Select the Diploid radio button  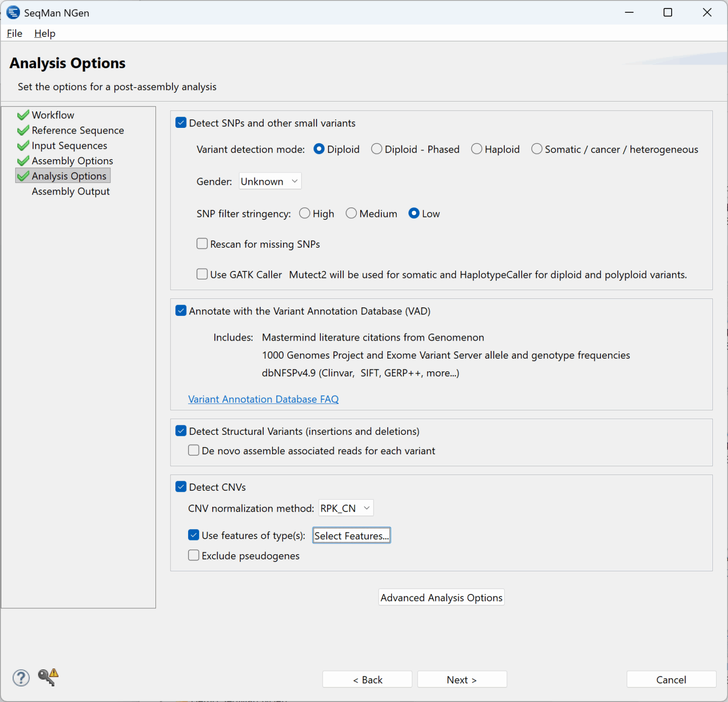[x=319, y=149]
